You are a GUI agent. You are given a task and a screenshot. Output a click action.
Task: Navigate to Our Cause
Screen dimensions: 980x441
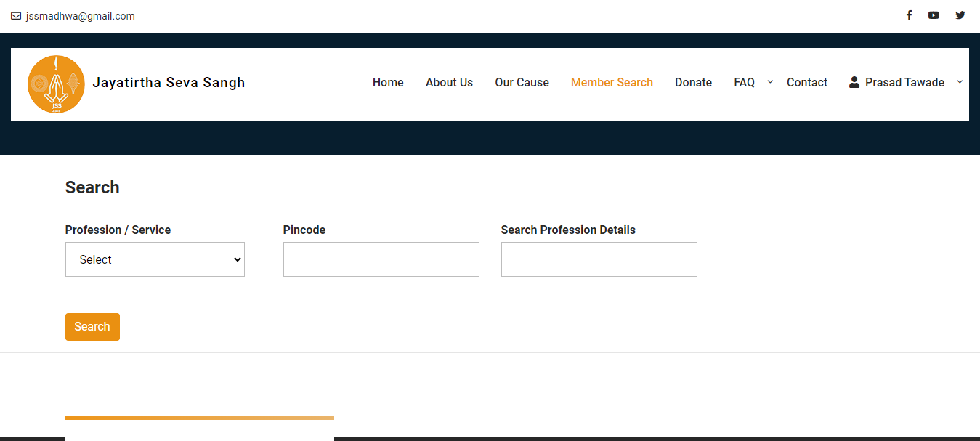(522, 83)
